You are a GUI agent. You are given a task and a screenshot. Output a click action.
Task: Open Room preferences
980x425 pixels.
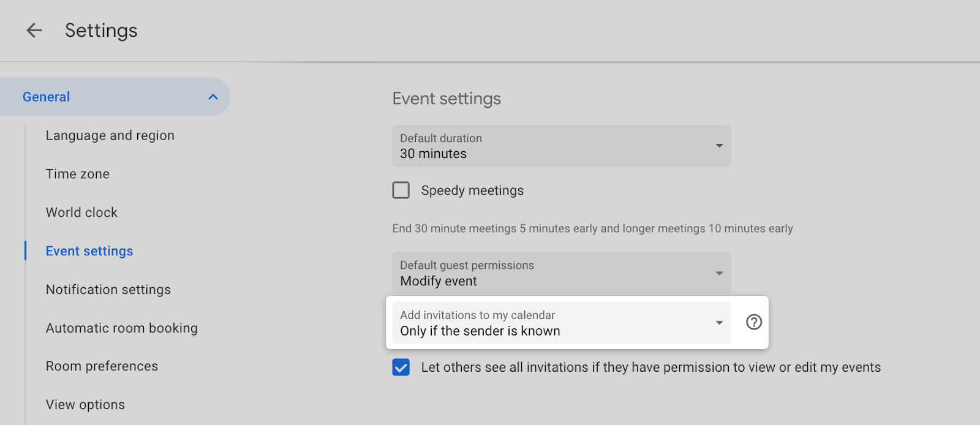(x=102, y=366)
